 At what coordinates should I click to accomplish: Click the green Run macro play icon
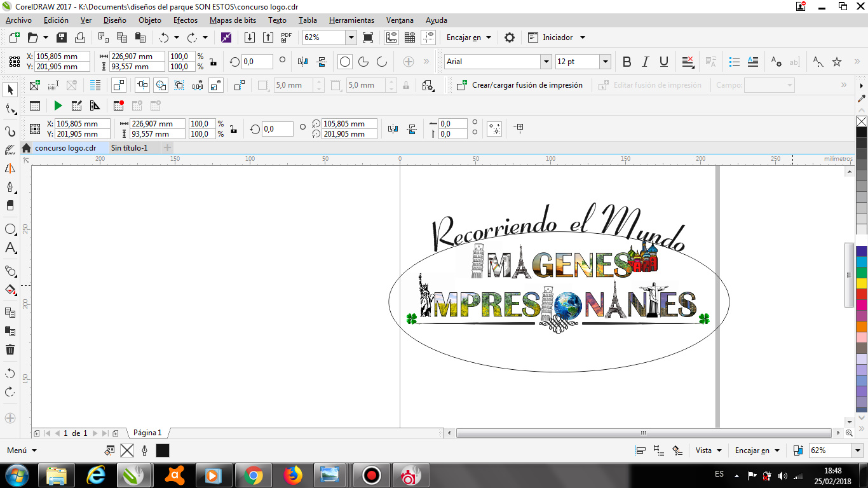(x=58, y=105)
